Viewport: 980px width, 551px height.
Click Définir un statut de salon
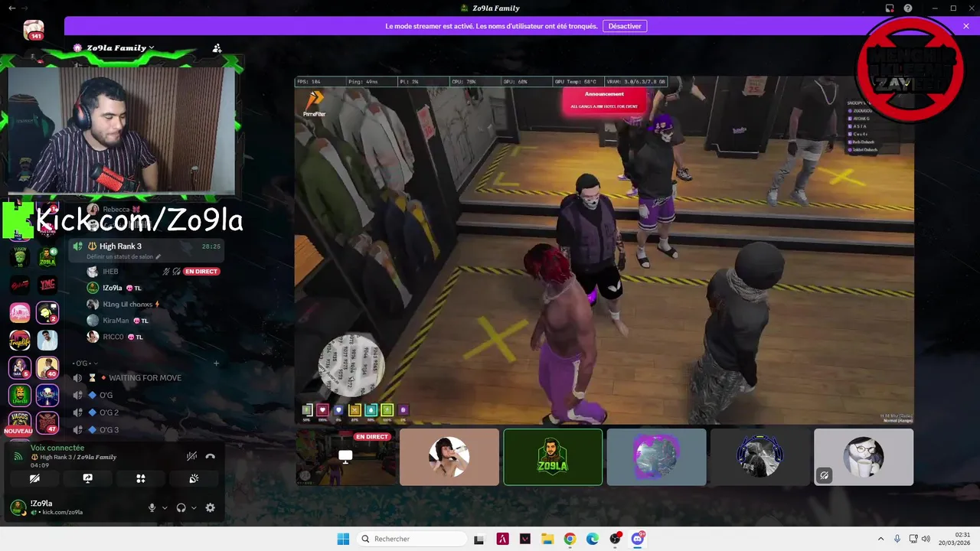click(x=119, y=257)
